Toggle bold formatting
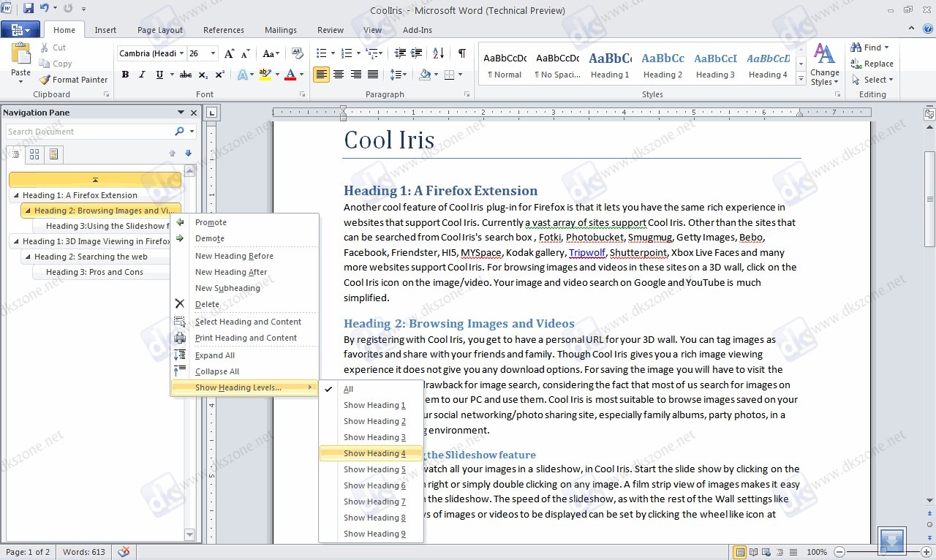 click(125, 75)
